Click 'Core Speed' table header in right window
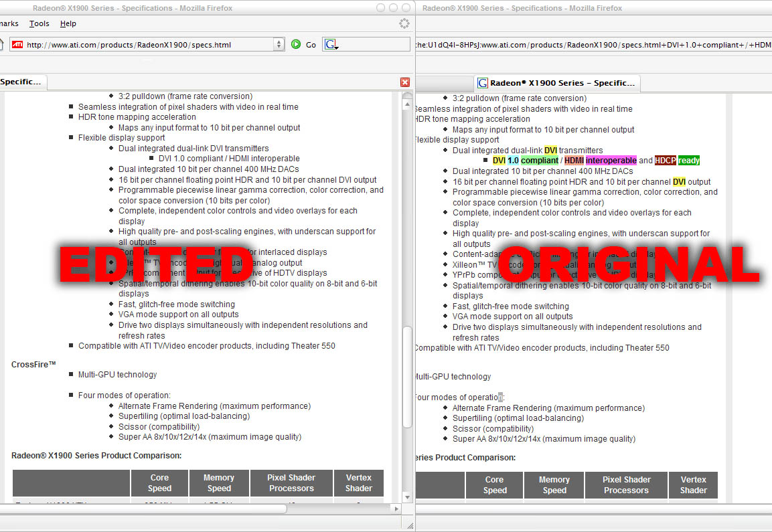772x532 pixels. click(x=494, y=484)
